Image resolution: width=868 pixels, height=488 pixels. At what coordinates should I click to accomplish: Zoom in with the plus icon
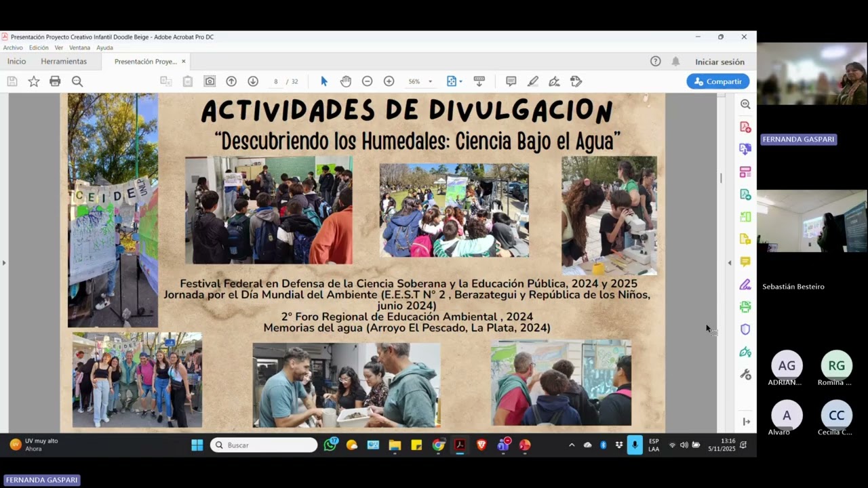[x=389, y=81]
